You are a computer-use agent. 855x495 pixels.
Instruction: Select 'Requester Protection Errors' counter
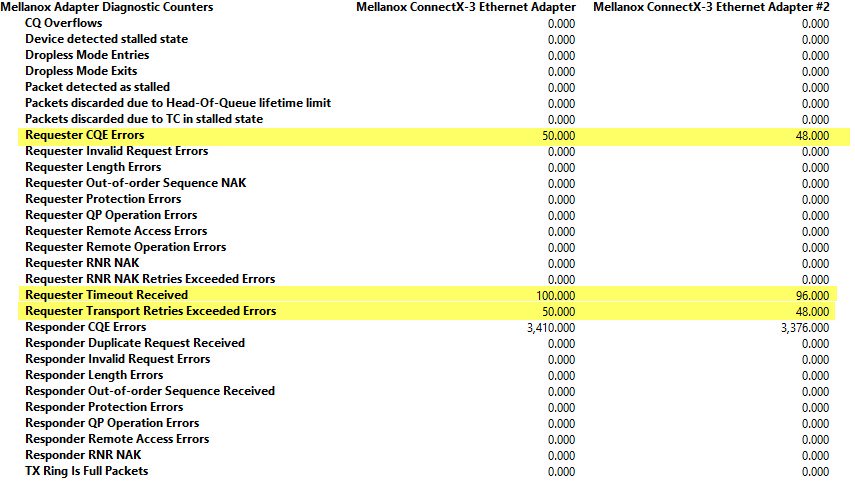pos(103,199)
